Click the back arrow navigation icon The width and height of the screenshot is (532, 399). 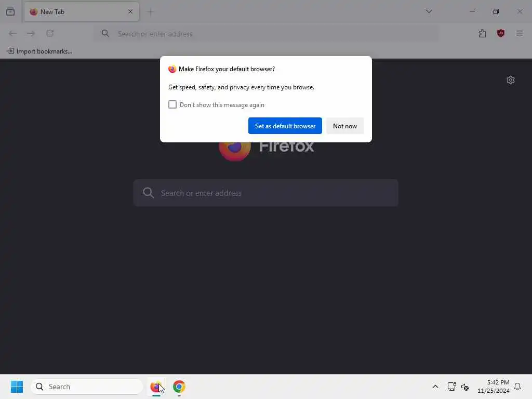[x=12, y=33]
